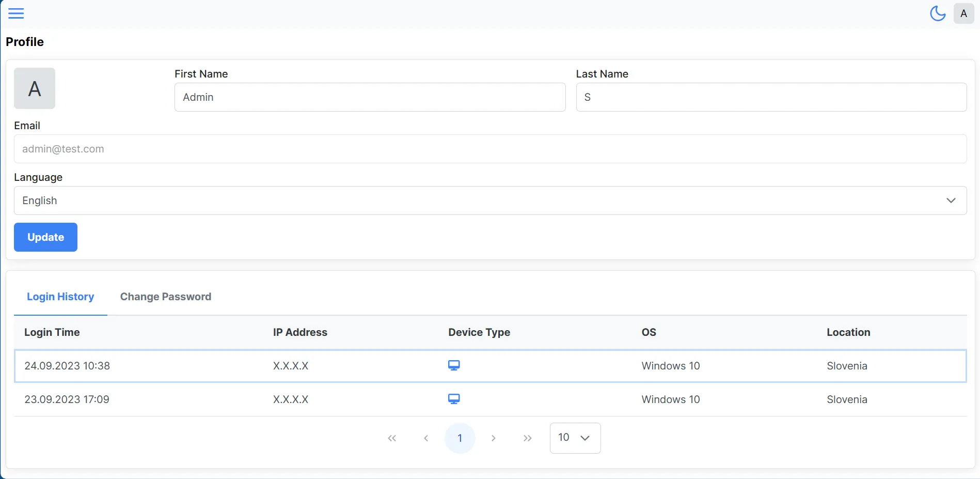This screenshot has height=479, width=980.
Task: Go to the next page arrow
Action: coord(493,438)
